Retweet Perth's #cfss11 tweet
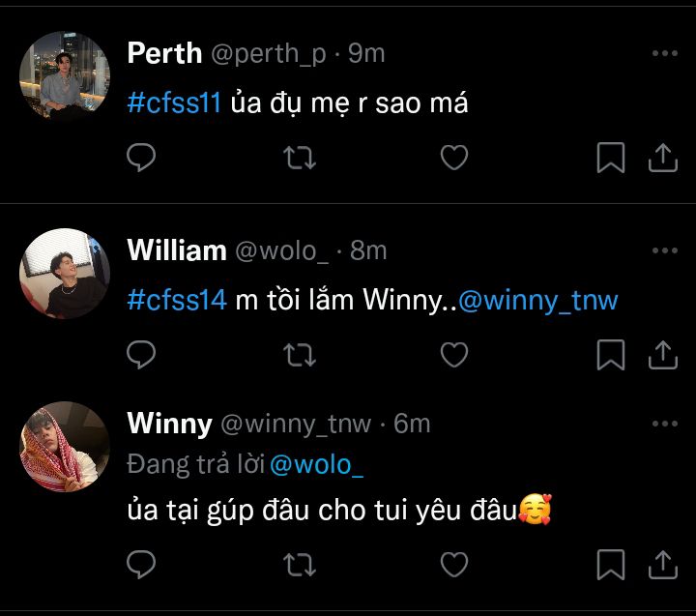Screen dimensions: 696x616 300,158
